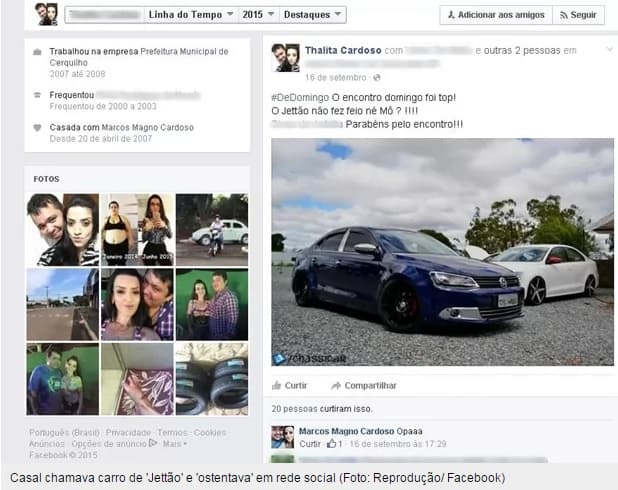Open Thalita Cardoso post author link
This screenshot has height=490, width=618.
(343, 50)
